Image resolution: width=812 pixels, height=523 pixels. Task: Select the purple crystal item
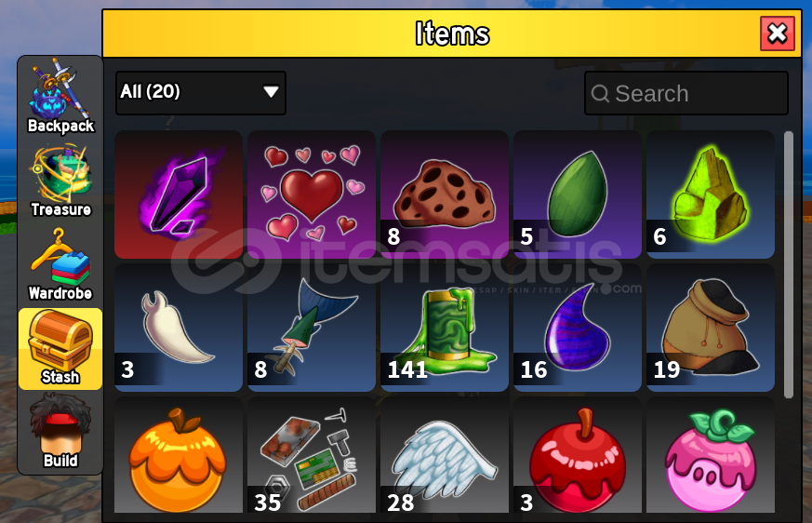point(179,194)
